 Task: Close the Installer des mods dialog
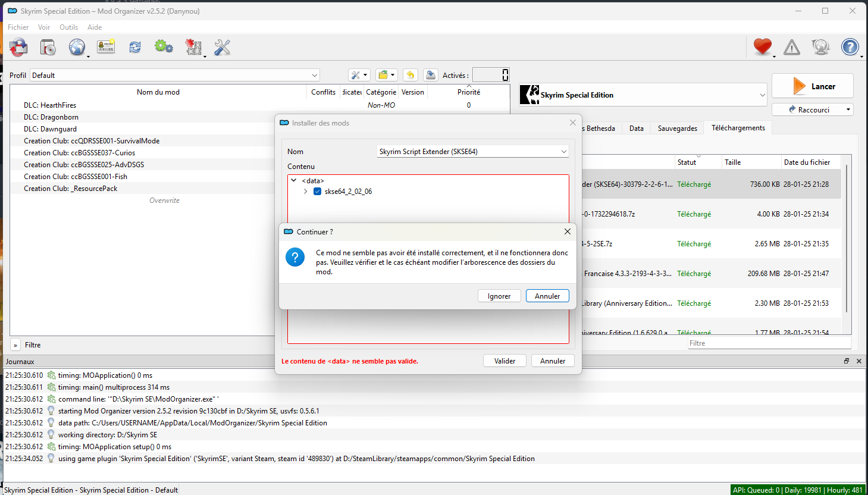click(x=572, y=123)
